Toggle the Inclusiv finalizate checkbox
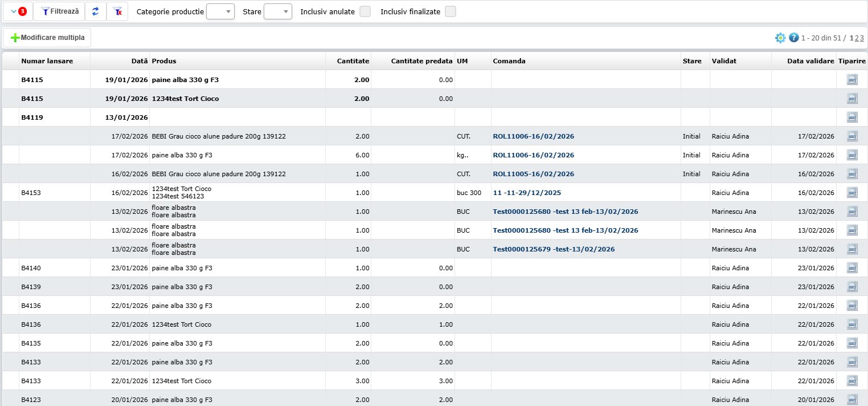Image resolution: width=868 pixels, height=406 pixels. pyautogui.click(x=451, y=11)
